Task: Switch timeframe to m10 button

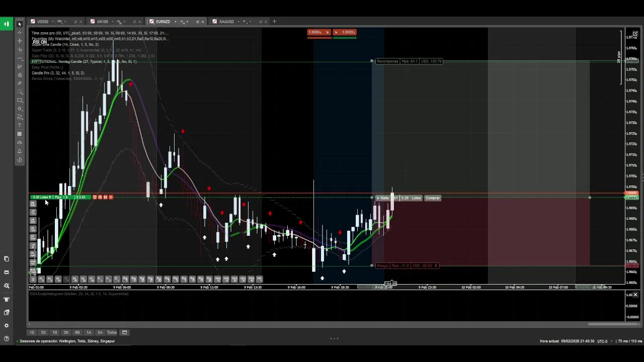Action: (x=58, y=279)
